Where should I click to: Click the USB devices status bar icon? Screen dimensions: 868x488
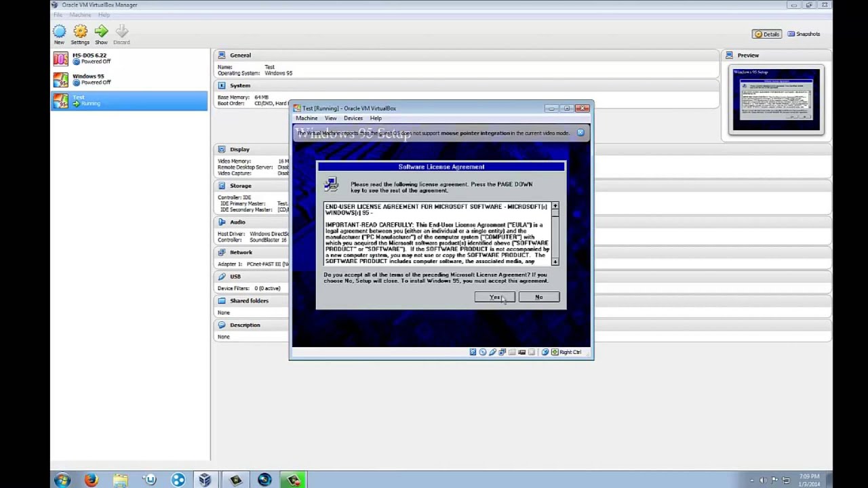click(x=492, y=352)
